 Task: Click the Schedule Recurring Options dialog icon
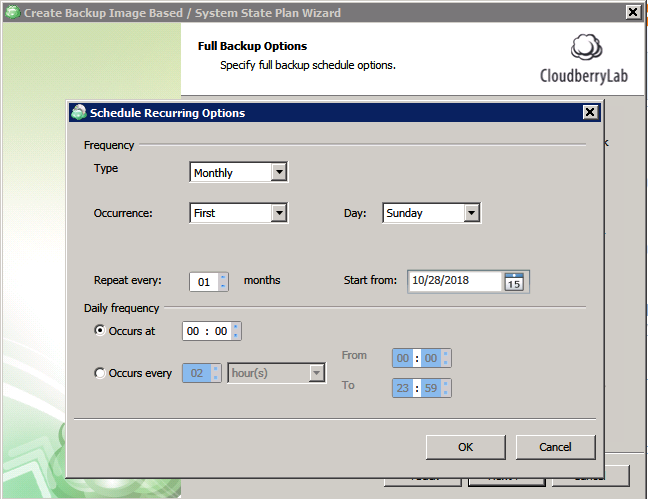(x=79, y=113)
